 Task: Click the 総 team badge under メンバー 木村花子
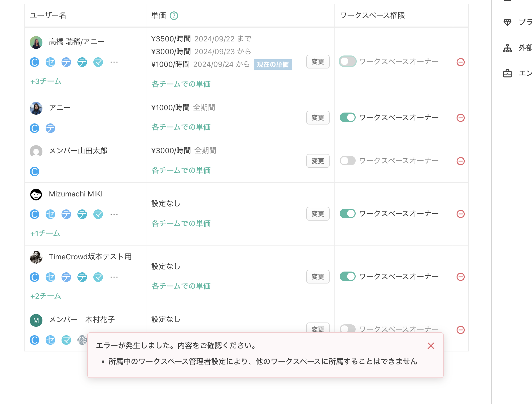(82, 340)
